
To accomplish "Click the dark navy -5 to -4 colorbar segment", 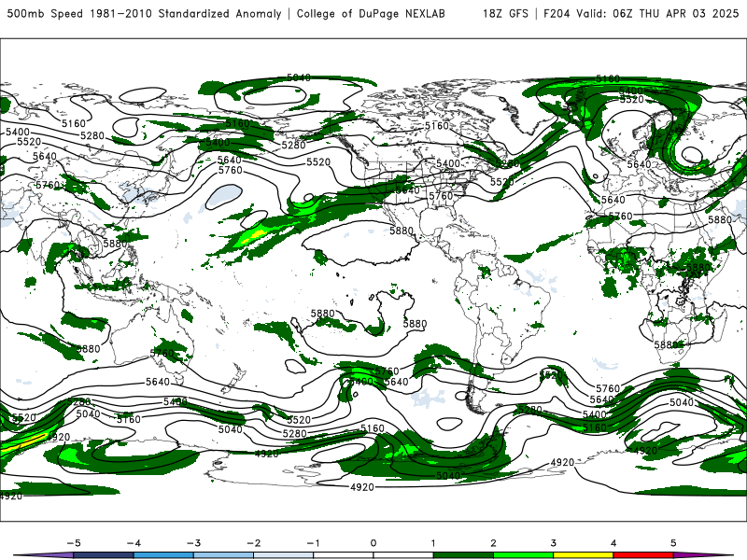I will click(104, 555).
